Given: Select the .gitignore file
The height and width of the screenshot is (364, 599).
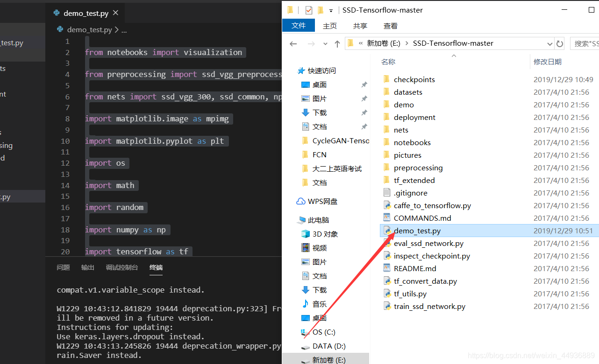Looking at the screenshot, I should pos(410,193).
